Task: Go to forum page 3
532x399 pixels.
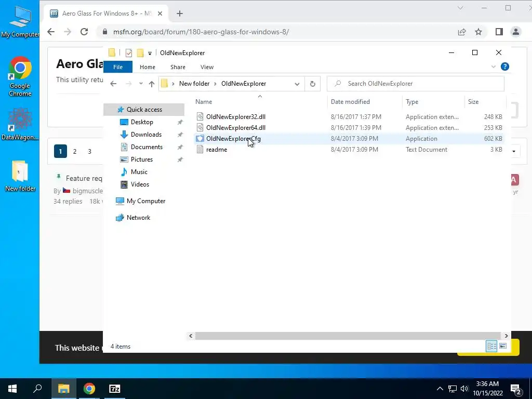Action: [89, 151]
